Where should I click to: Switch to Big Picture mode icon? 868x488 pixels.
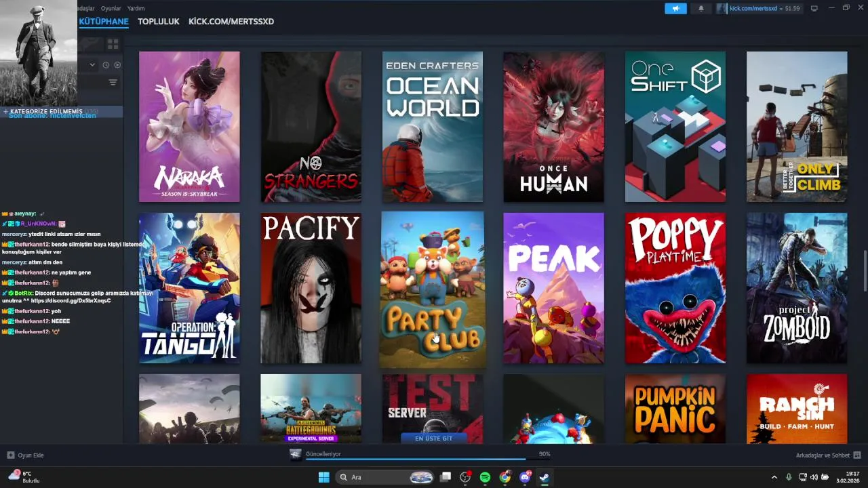click(814, 8)
